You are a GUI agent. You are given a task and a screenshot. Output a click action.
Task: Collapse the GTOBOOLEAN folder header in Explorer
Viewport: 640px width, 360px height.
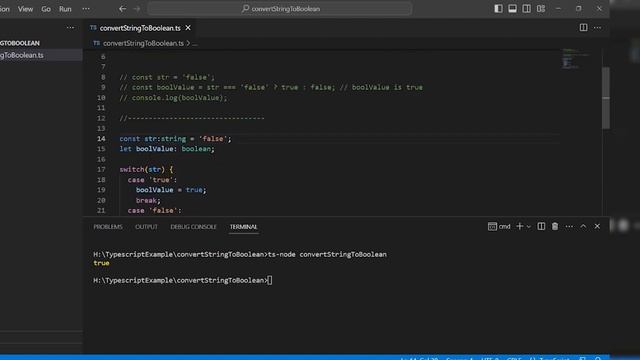click(20, 43)
